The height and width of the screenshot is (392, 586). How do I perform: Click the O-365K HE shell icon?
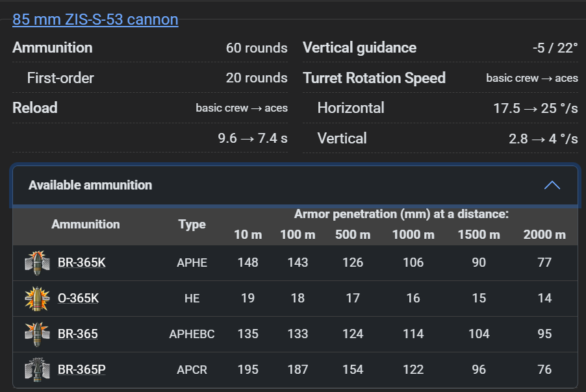(x=37, y=299)
